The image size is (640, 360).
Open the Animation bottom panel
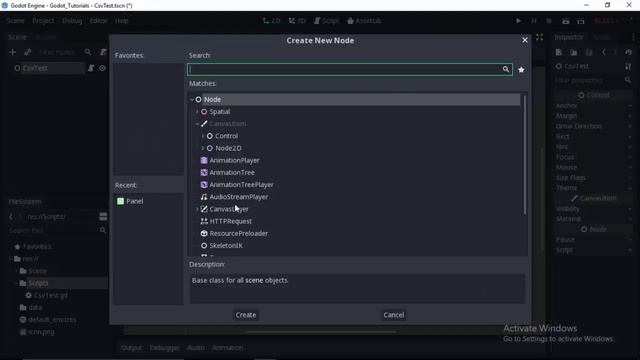(227, 348)
